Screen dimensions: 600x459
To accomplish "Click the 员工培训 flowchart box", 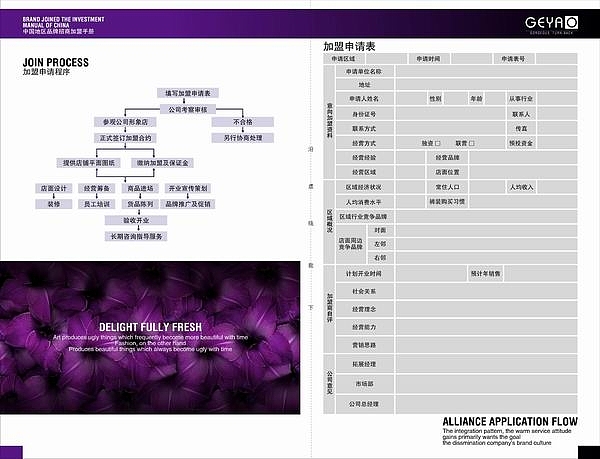I will [x=96, y=204].
